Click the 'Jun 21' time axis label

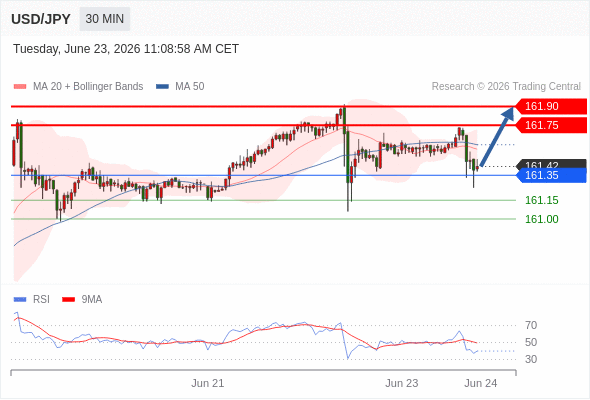[208, 383]
